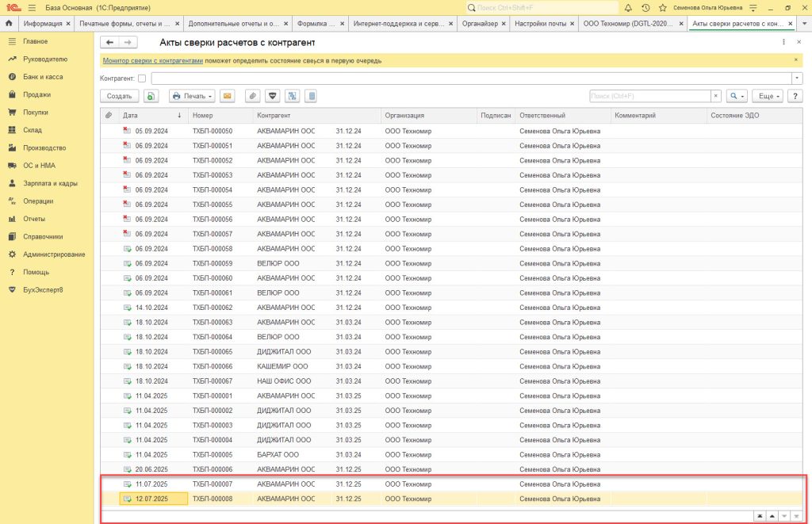Expand the list of open tabs arrow

click(804, 24)
